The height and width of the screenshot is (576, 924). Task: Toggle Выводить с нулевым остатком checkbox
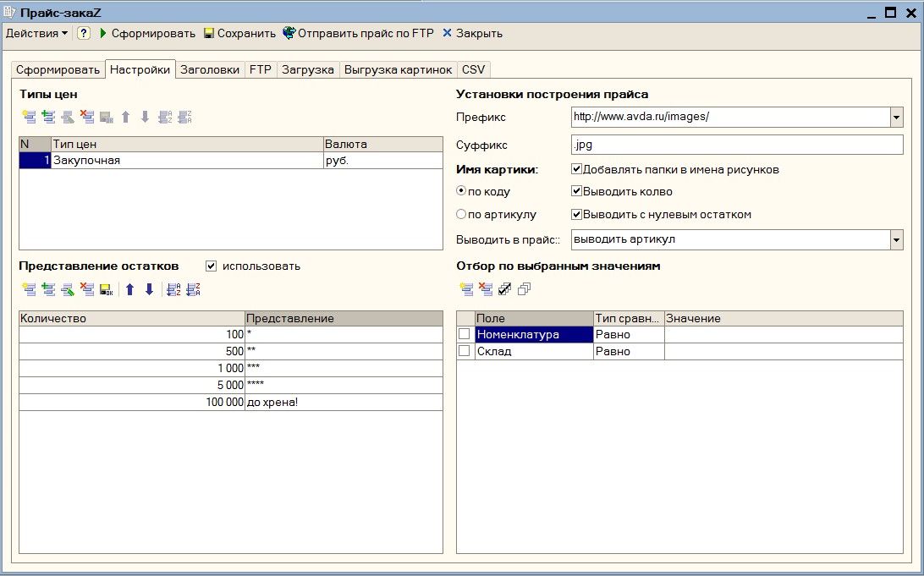(x=577, y=214)
